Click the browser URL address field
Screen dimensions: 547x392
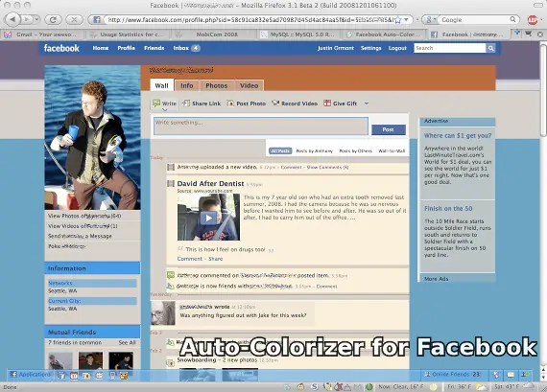tap(250, 20)
